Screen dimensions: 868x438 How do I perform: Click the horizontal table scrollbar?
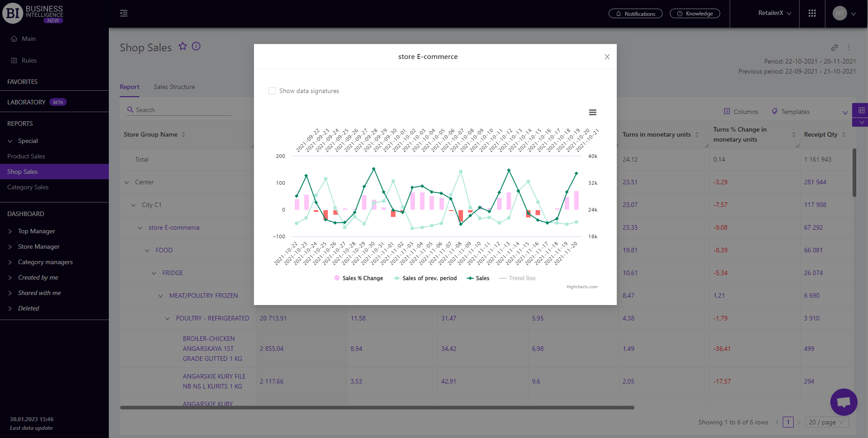pos(377,408)
